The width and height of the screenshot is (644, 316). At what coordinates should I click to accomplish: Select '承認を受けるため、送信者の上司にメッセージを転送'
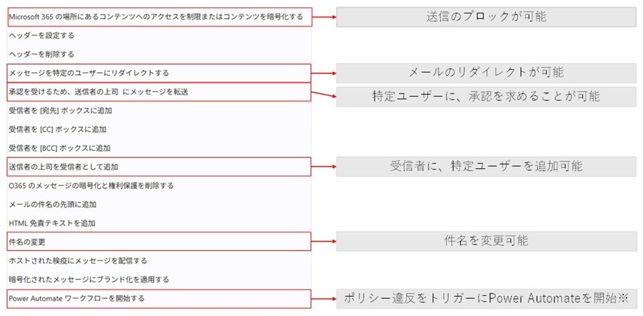(x=98, y=92)
